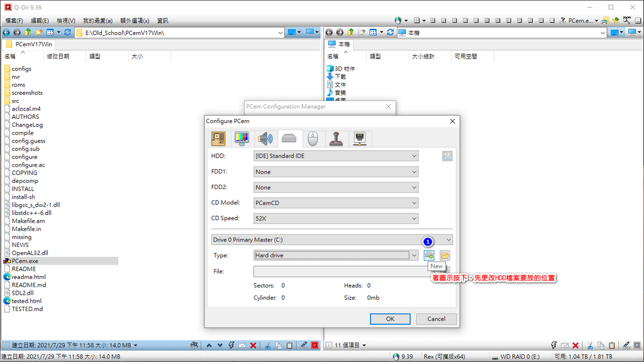
Task: Expand the left pane address bar dropdown
Action: click(x=280, y=33)
